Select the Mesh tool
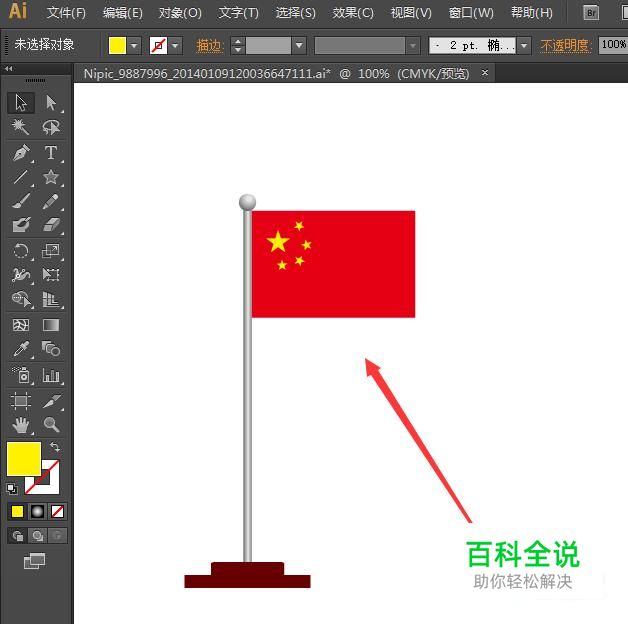The image size is (628, 624). (21, 325)
